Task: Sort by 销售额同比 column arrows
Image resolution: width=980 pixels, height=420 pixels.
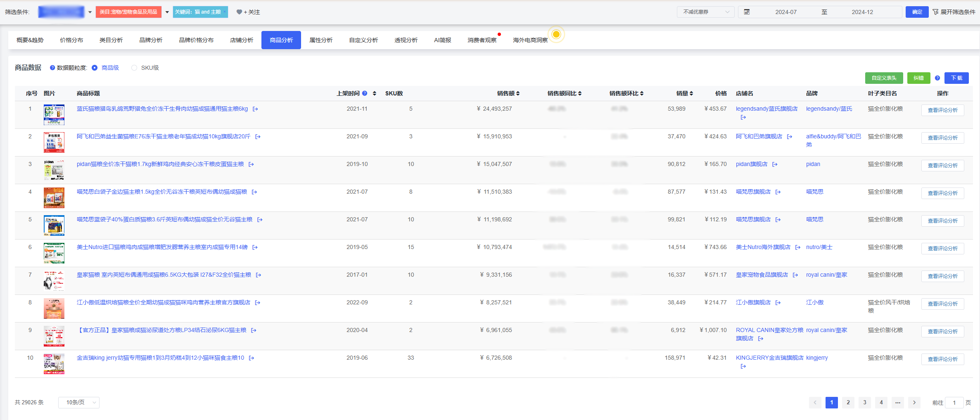Action: click(580, 93)
